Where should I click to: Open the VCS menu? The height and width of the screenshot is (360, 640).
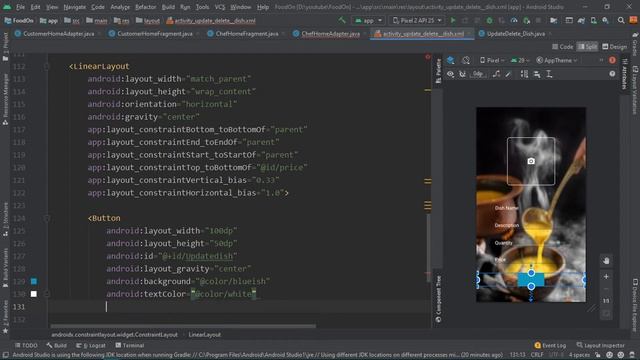pos(220,7)
